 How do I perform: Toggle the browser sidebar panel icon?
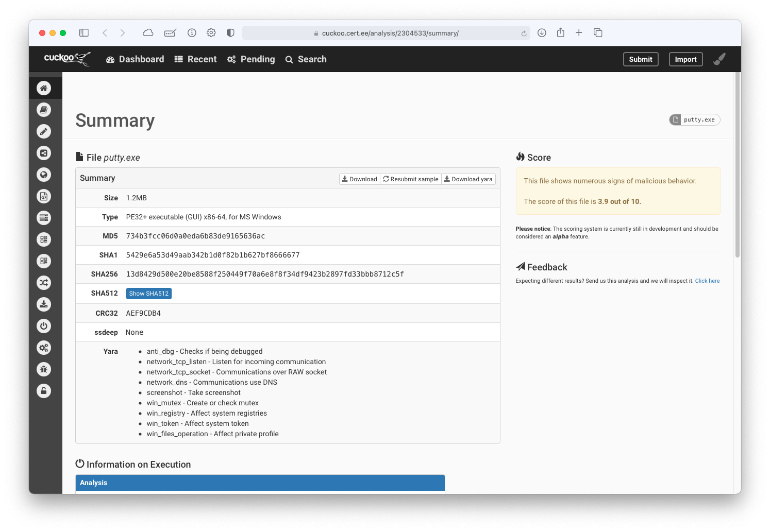(x=84, y=33)
